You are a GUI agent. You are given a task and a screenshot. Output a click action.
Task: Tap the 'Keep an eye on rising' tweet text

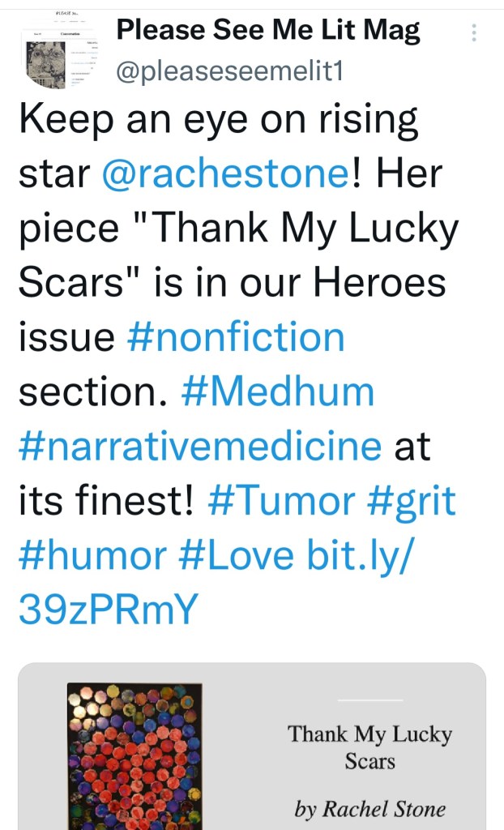[x=218, y=120]
